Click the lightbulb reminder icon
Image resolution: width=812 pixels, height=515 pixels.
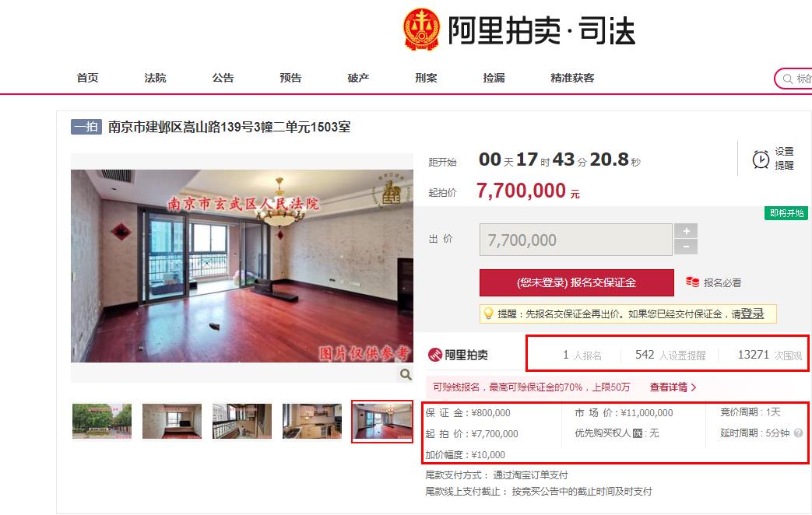pyautogui.click(x=488, y=314)
